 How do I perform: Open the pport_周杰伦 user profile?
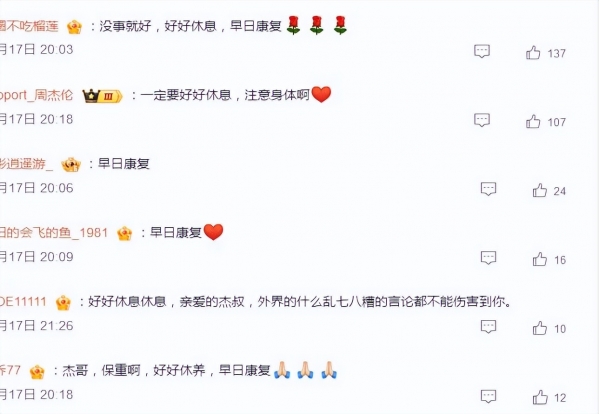pos(36,95)
